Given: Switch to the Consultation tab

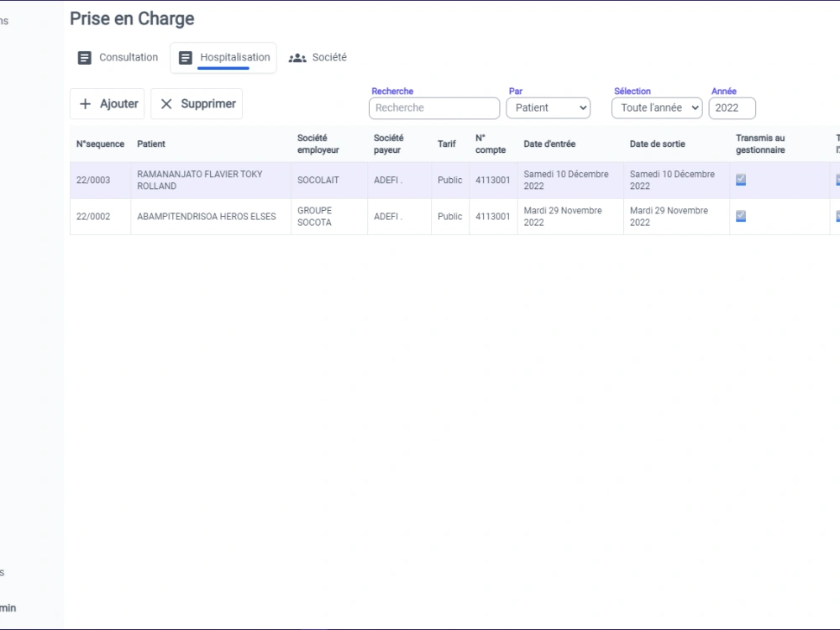Looking at the screenshot, I should (118, 58).
